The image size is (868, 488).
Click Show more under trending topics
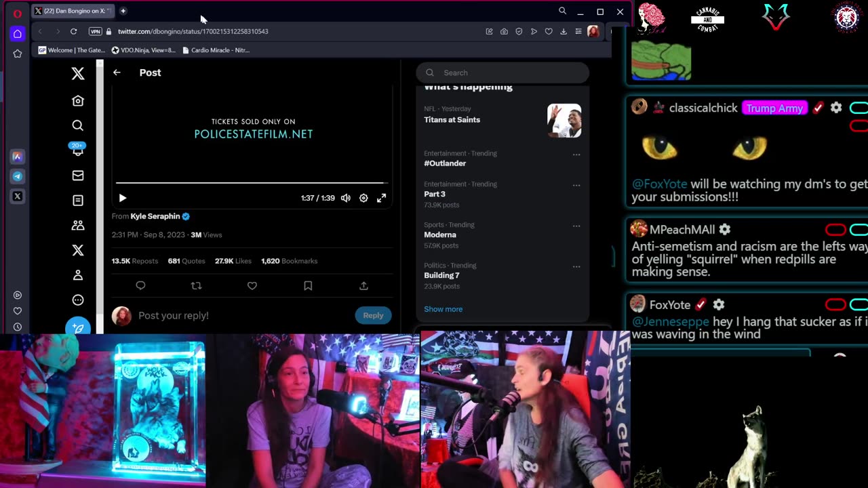[x=443, y=309]
